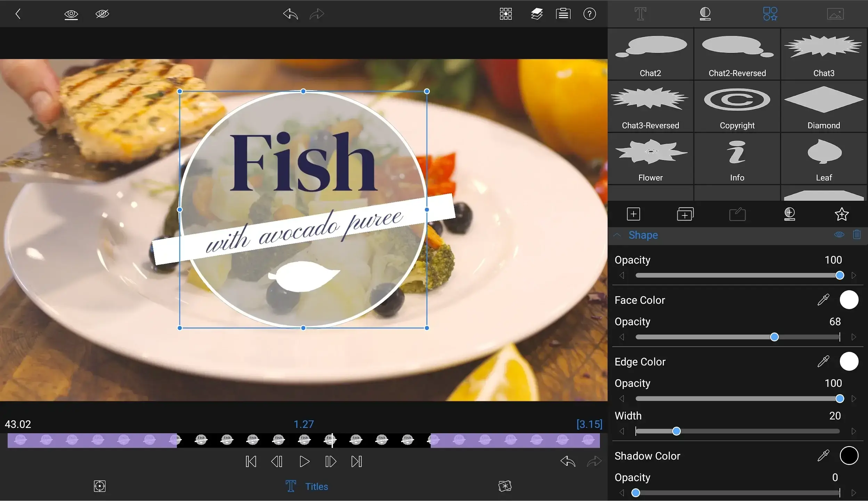Toggle the preview eye icon

click(x=71, y=14)
